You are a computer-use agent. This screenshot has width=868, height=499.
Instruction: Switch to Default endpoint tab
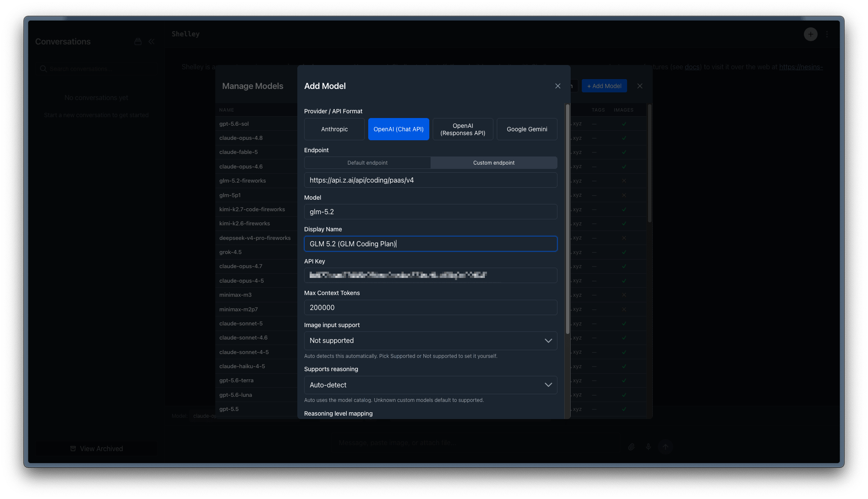pos(367,162)
